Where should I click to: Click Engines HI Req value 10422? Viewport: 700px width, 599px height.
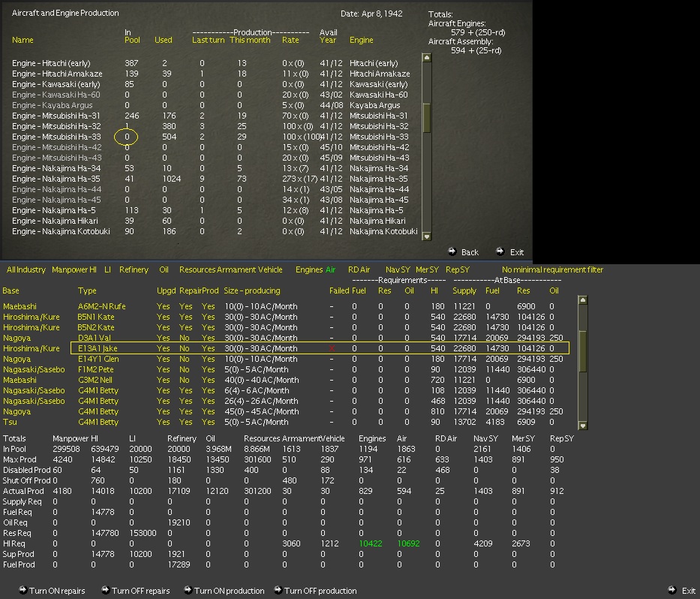(371, 544)
